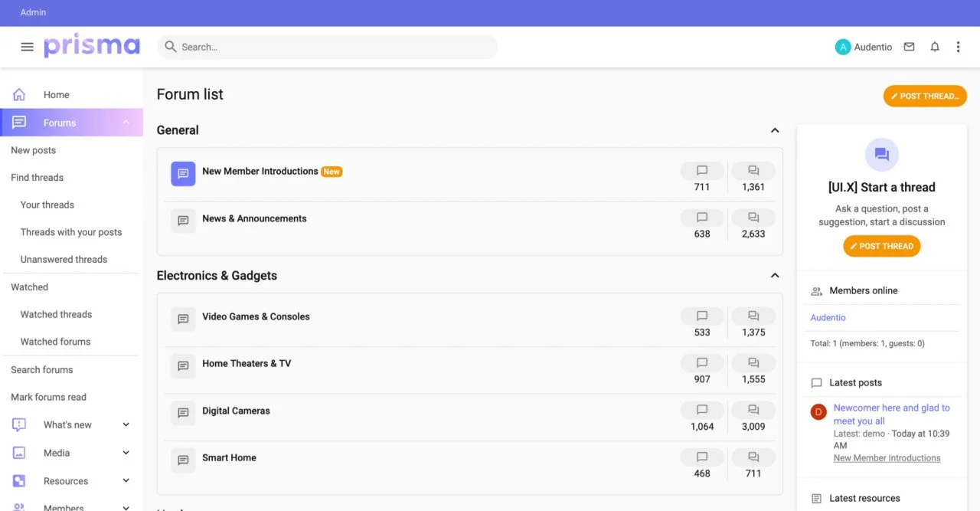
Task: Click the Digital Cameras forum icon
Action: [183, 413]
